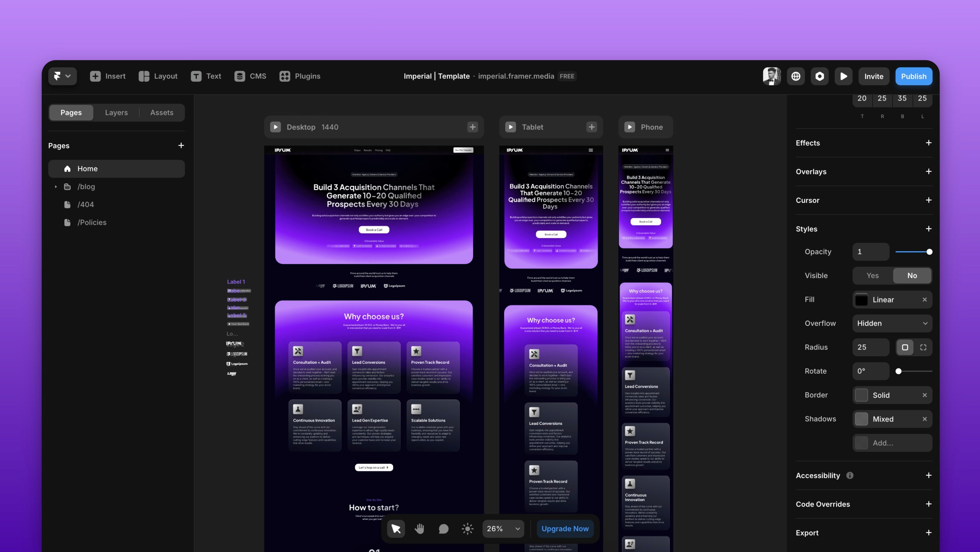The image size is (980, 552).
Task: Open the Overflow Hidden dropdown
Action: (892, 323)
